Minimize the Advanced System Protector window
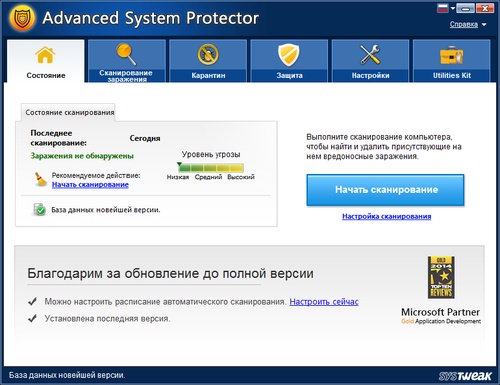Screen dimensions: 500x385 pyautogui.click(x=466, y=8)
